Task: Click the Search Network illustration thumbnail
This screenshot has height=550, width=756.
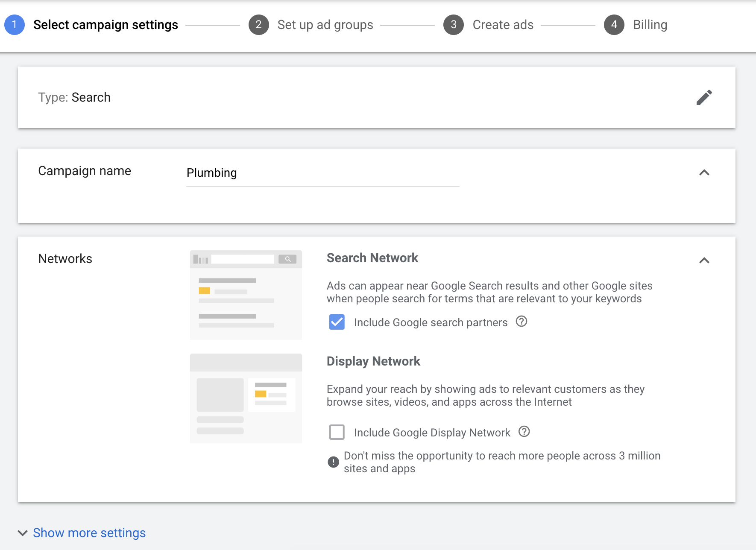Action: click(246, 295)
